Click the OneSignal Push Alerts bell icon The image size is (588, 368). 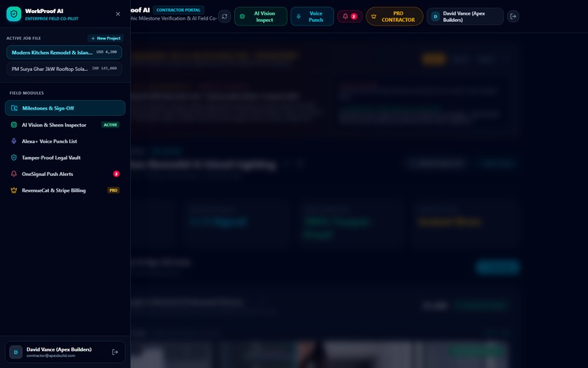14,174
